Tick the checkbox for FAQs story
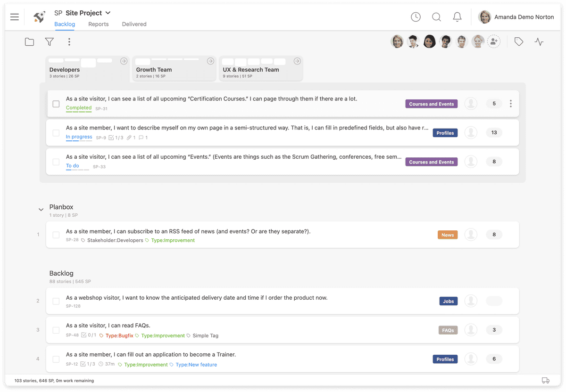The height and width of the screenshot is (392, 566). coord(56,330)
